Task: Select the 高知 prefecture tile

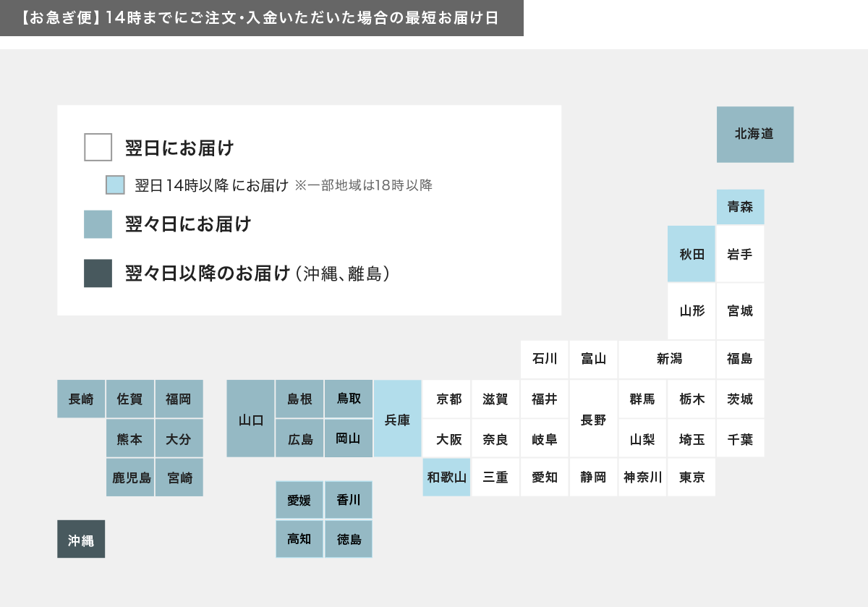Action: (299, 539)
